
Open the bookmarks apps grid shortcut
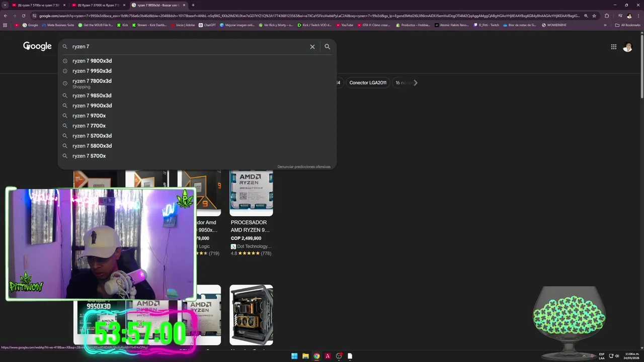[6, 25]
